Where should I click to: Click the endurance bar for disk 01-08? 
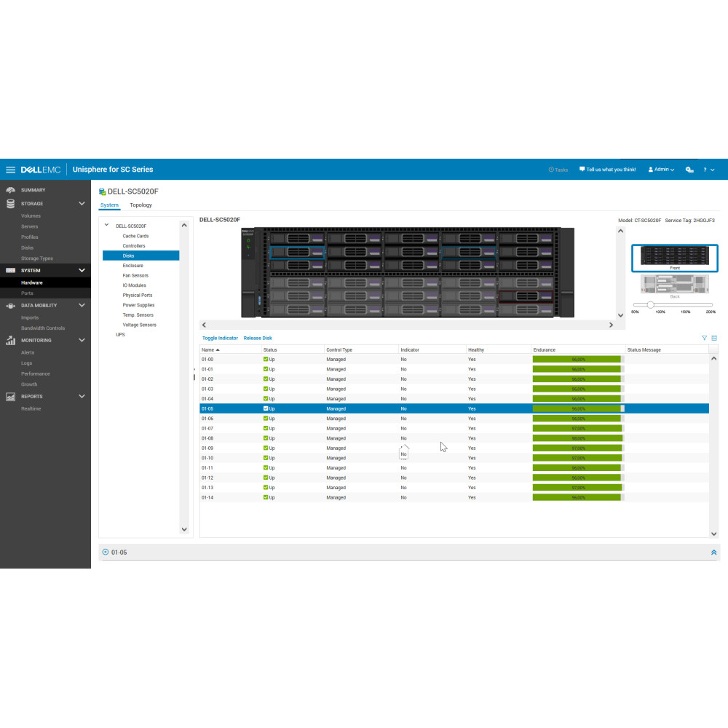pos(578,438)
